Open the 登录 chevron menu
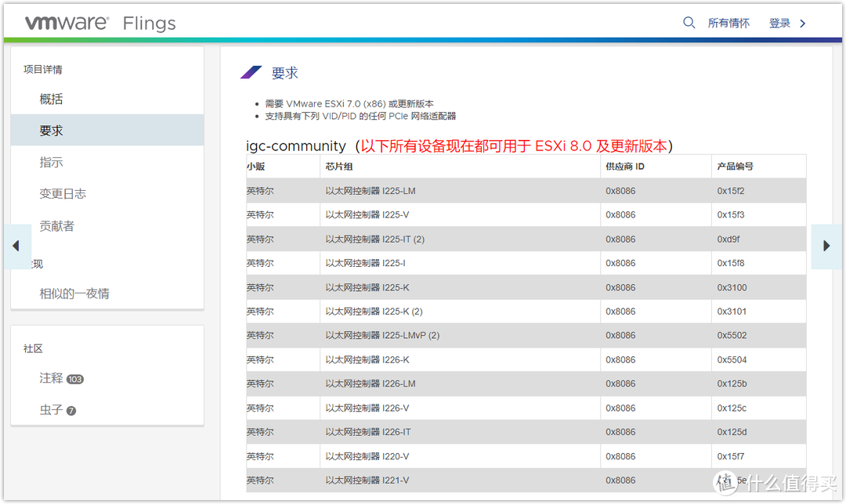This screenshot has width=846, height=504. coord(801,23)
